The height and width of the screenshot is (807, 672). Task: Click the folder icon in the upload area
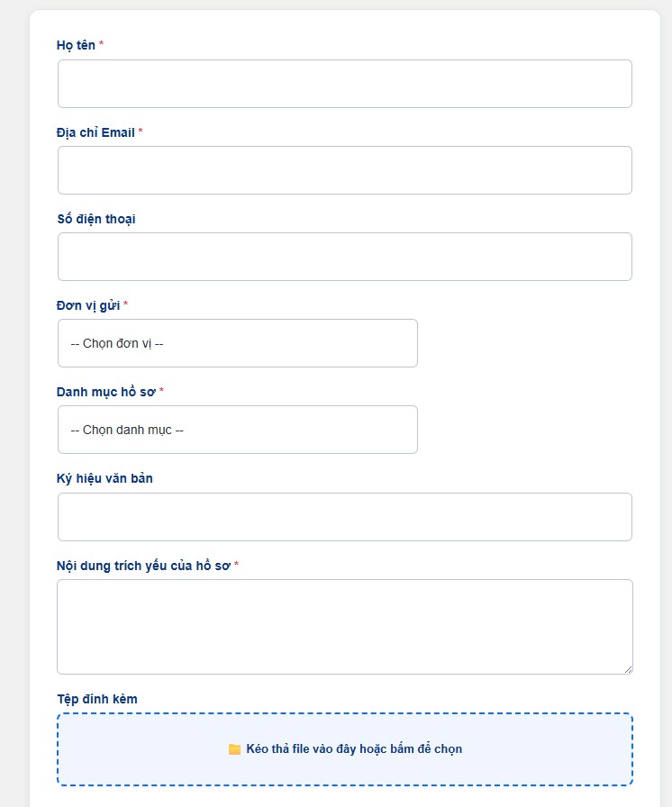[234, 749]
